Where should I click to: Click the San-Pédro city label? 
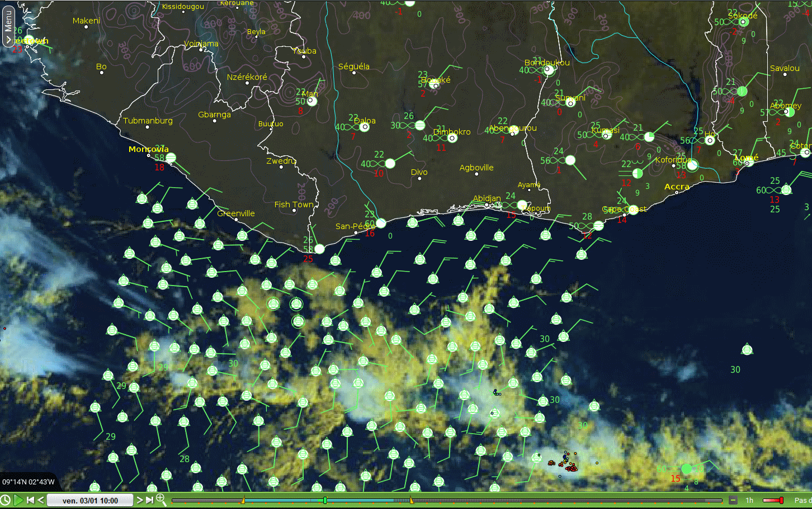click(x=356, y=226)
